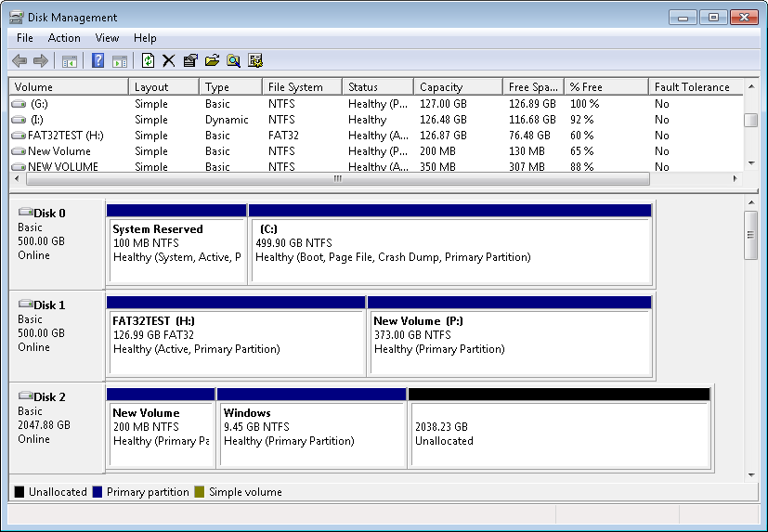Screen dimensions: 768x532
Task: Select the 2038.23 GB Unallocated region
Action: (559, 434)
